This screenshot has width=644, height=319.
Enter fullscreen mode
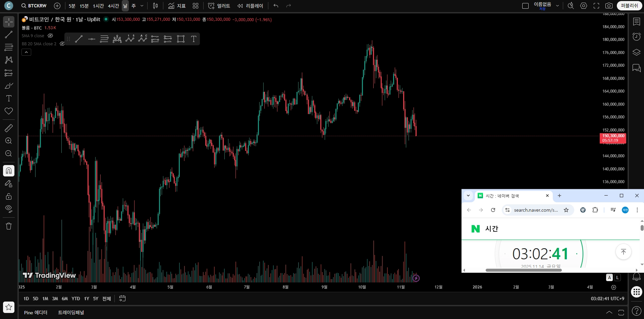[596, 6]
